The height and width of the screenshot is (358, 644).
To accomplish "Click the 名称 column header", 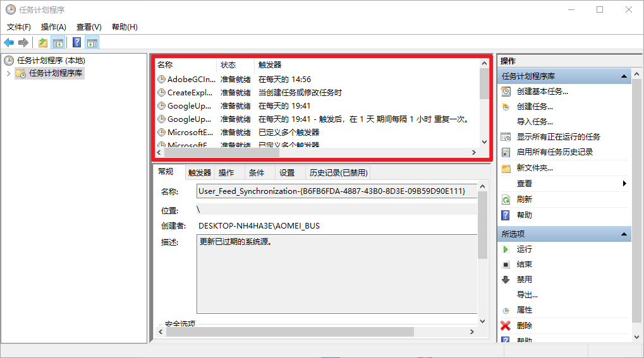I will pyautogui.click(x=186, y=65).
